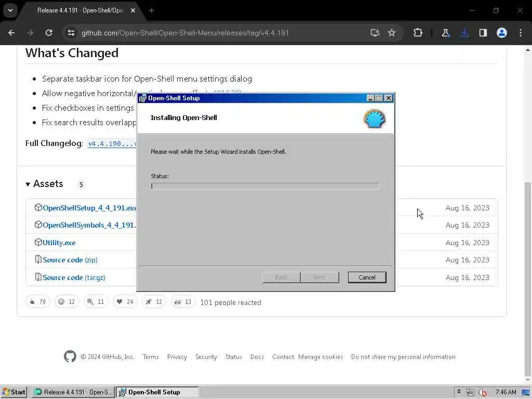
Task: Open the Status footer link
Action: pyautogui.click(x=234, y=357)
